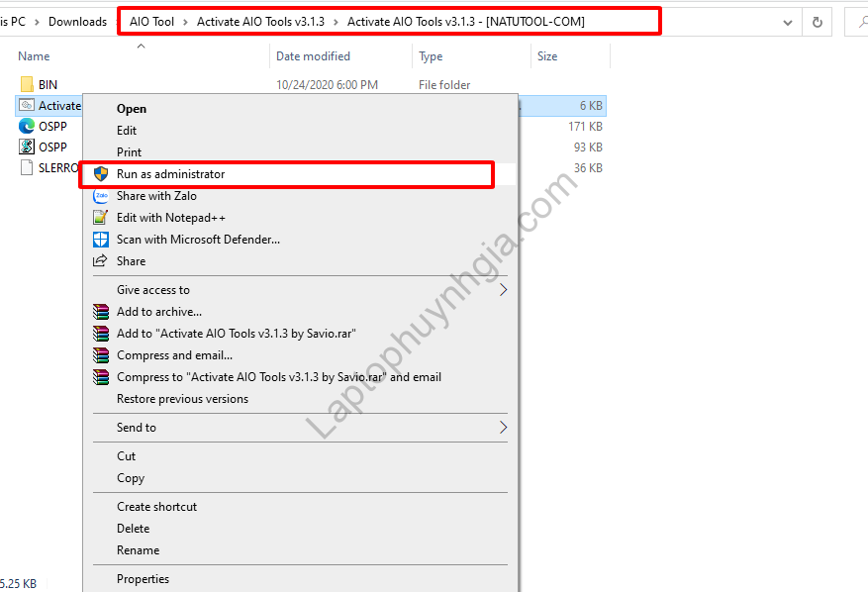Select Edit with Notepad++
This screenshot has height=592, width=868.
(x=171, y=218)
